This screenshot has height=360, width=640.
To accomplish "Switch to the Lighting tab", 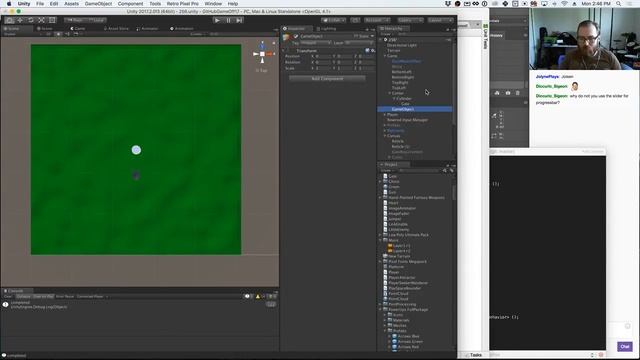I will pos(327,29).
